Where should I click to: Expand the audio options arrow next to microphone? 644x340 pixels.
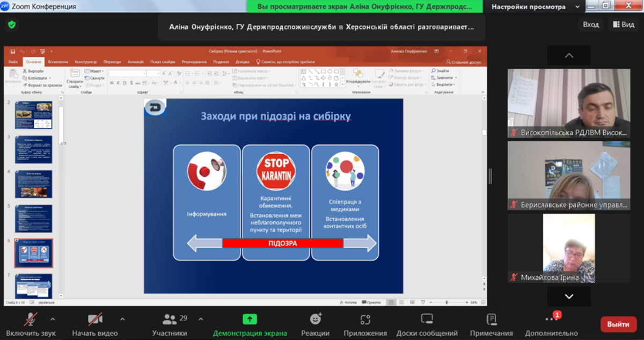pos(53,319)
